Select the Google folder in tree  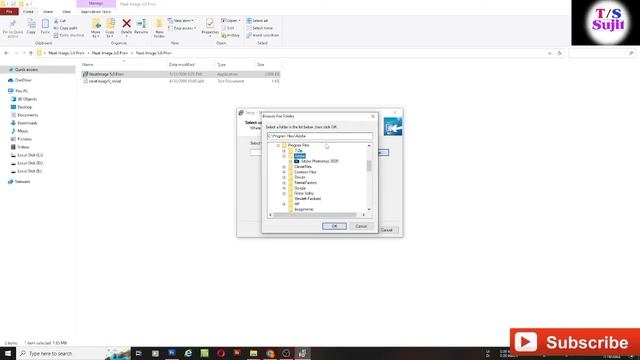(x=300, y=188)
